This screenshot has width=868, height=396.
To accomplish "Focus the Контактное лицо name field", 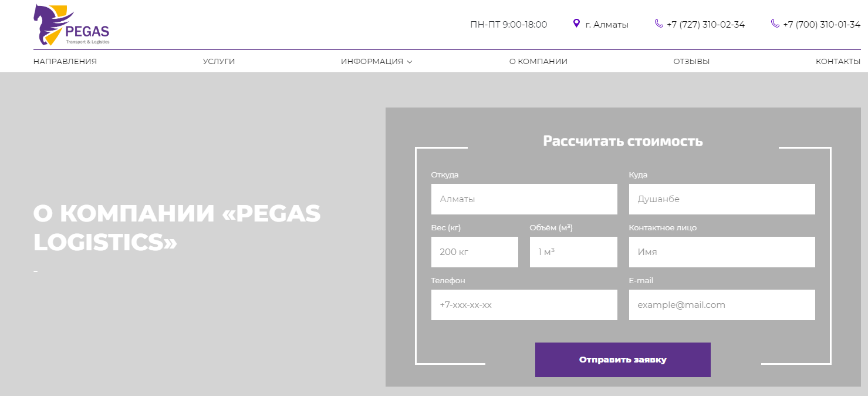I will [x=722, y=252].
